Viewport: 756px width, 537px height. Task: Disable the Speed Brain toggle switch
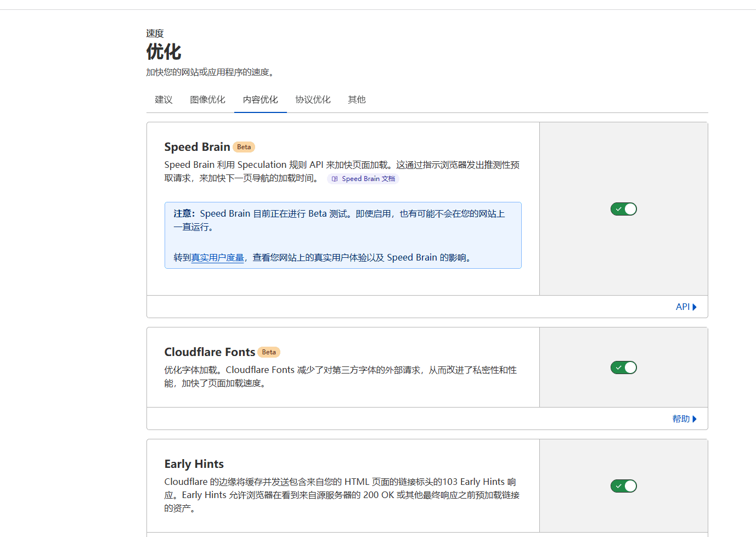coord(623,209)
